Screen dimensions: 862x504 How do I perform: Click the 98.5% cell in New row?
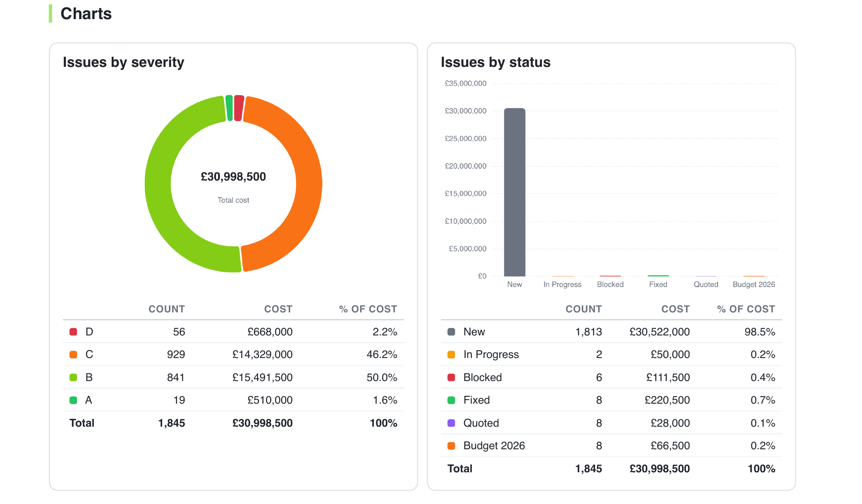coord(760,332)
